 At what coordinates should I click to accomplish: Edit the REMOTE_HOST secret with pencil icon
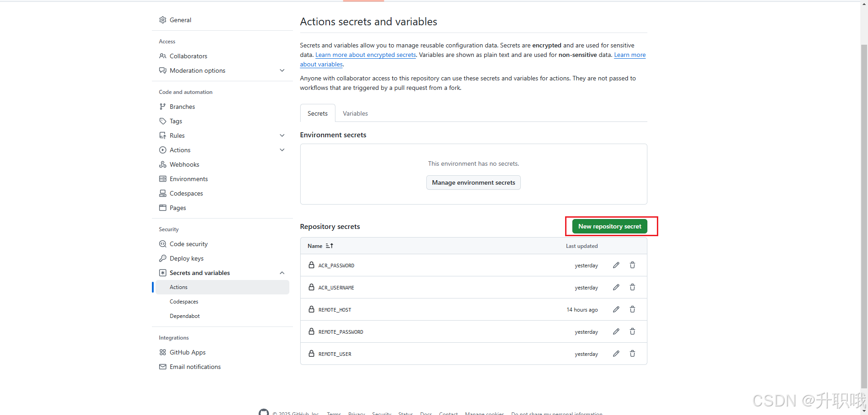[x=616, y=309]
